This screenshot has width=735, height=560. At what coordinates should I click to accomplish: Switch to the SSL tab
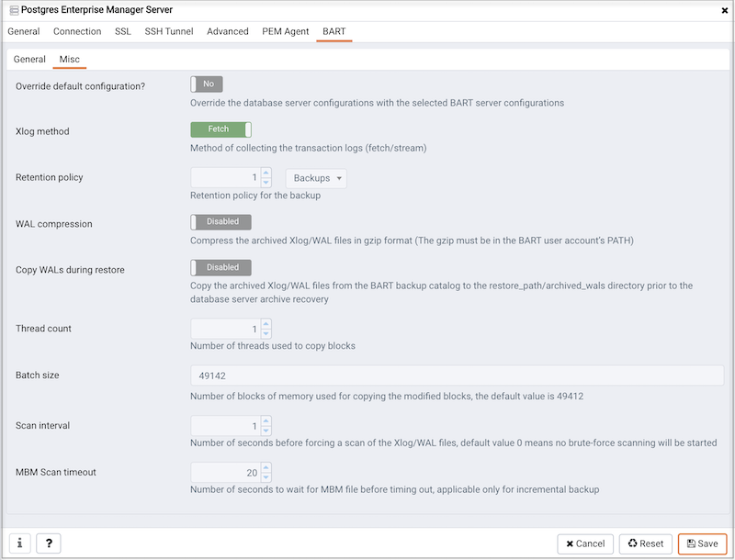point(123,31)
